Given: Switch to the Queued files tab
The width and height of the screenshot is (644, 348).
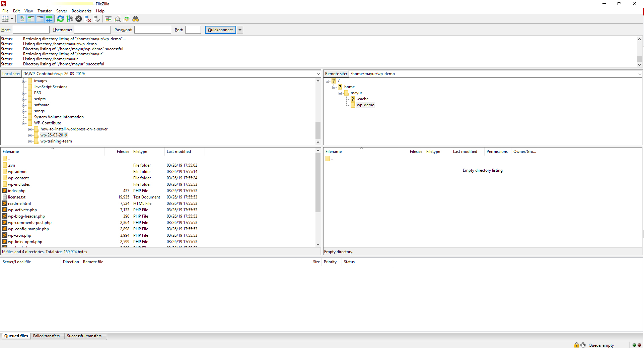Looking at the screenshot, I should pyautogui.click(x=16, y=336).
